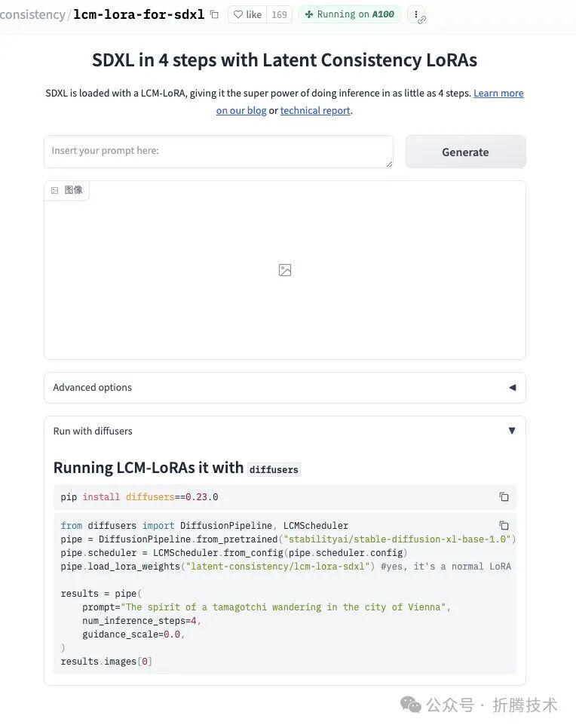Viewport: 576px width, 728px height.
Task: Click the 'num_inference_steps=4' code line
Action: 141,621
